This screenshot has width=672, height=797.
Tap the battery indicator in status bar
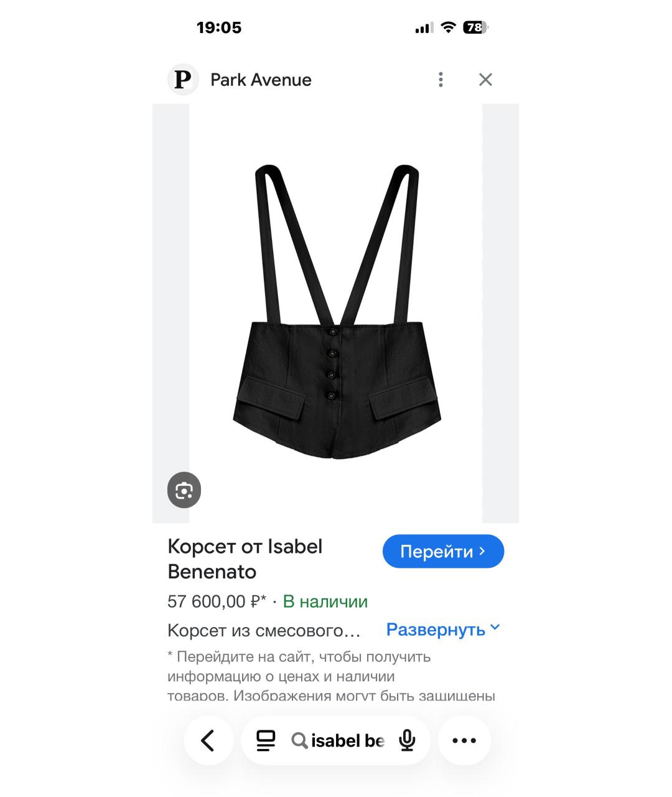pos(475,27)
